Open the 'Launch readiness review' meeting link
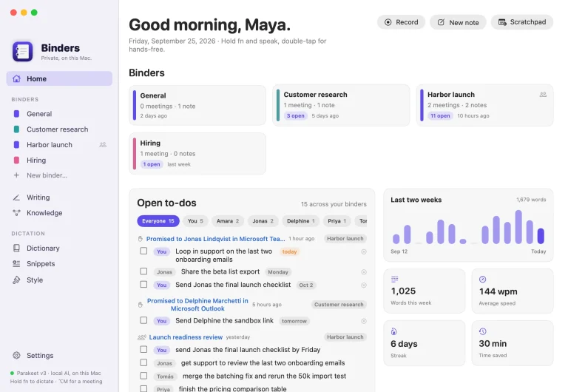Image resolution: width=568 pixels, height=392 pixels. pyautogui.click(x=186, y=337)
